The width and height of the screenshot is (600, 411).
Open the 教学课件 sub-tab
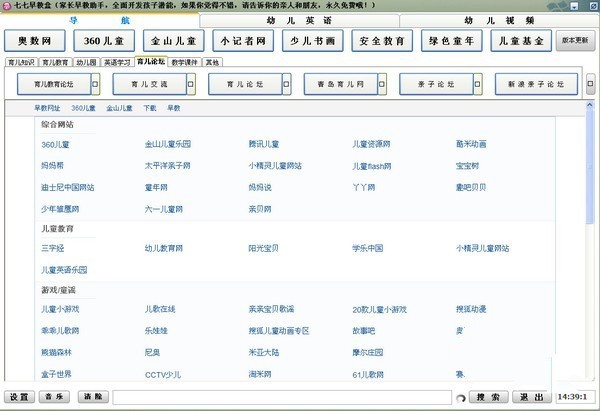tap(184, 62)
